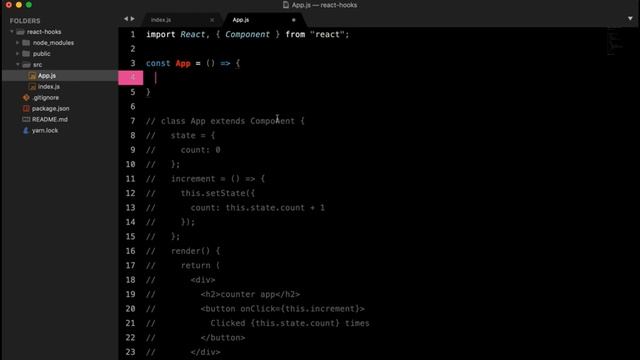Click the "<h2>counter app</h2>" comment line

pos(250,294)
